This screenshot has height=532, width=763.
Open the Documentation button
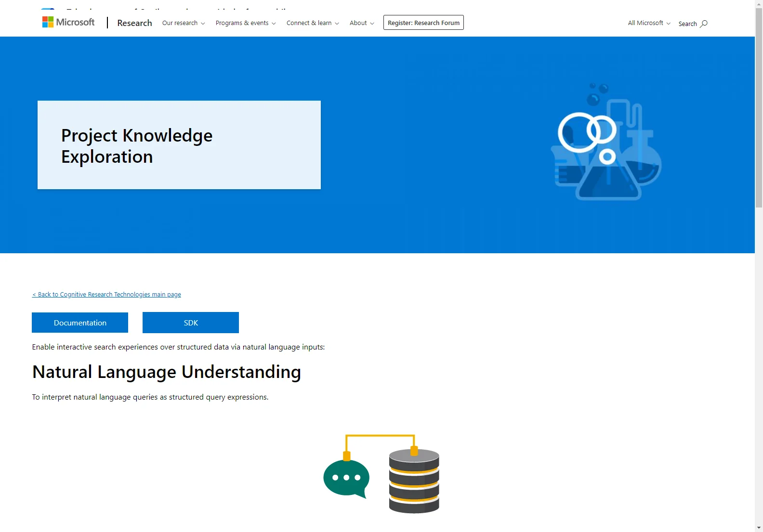coord(80,323)
